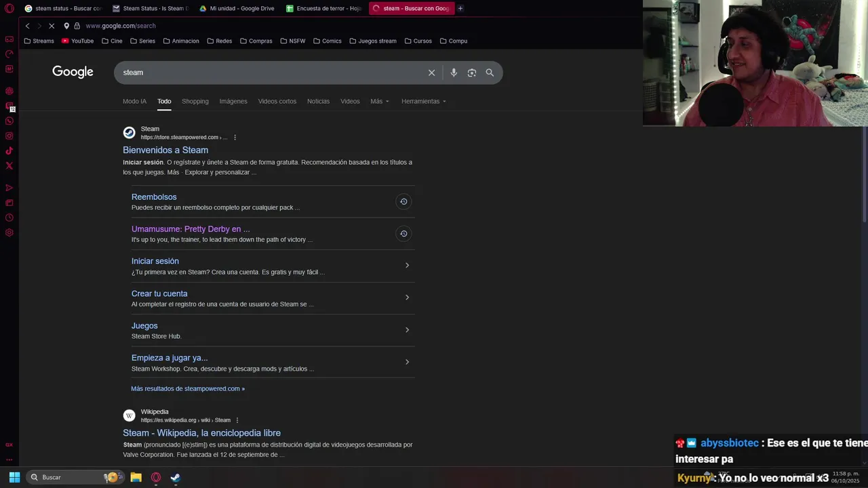
Task: Click chevron on Empieza a jugar ya sitelink
Action: pyautogui.click(x=407, y=362)
